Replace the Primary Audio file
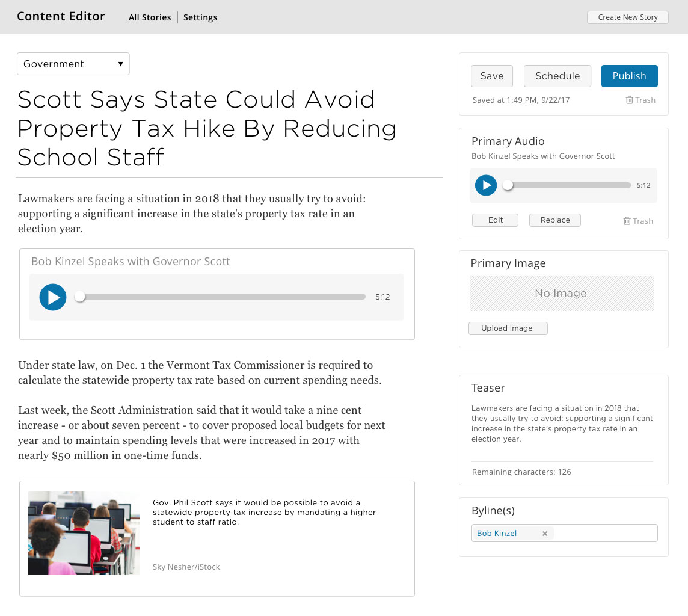Screen dimensions: 688x616 click(x=554, y=220)
